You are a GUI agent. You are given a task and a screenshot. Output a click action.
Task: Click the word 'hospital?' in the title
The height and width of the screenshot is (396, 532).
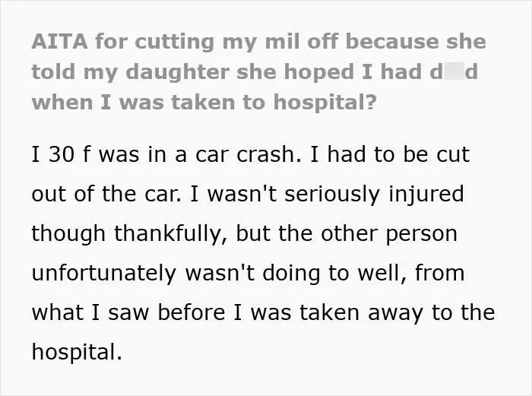point(325,102)
